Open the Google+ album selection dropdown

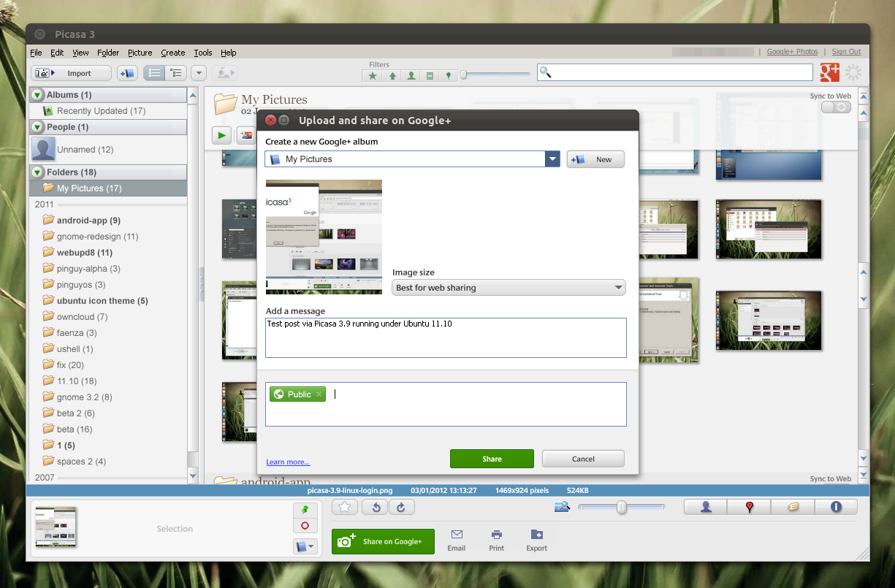pos(552,159)
